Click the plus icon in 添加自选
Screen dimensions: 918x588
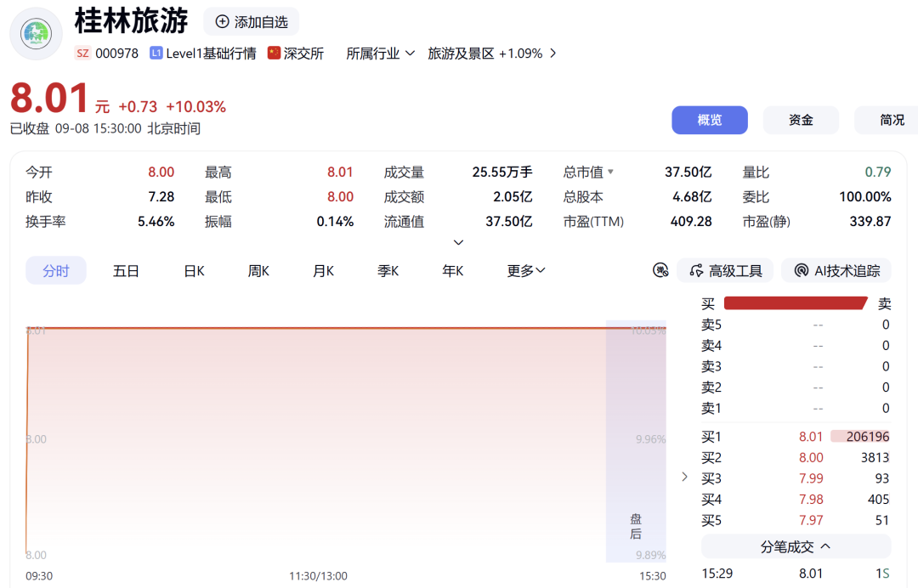pyautogui.click(x=222, y=21)
